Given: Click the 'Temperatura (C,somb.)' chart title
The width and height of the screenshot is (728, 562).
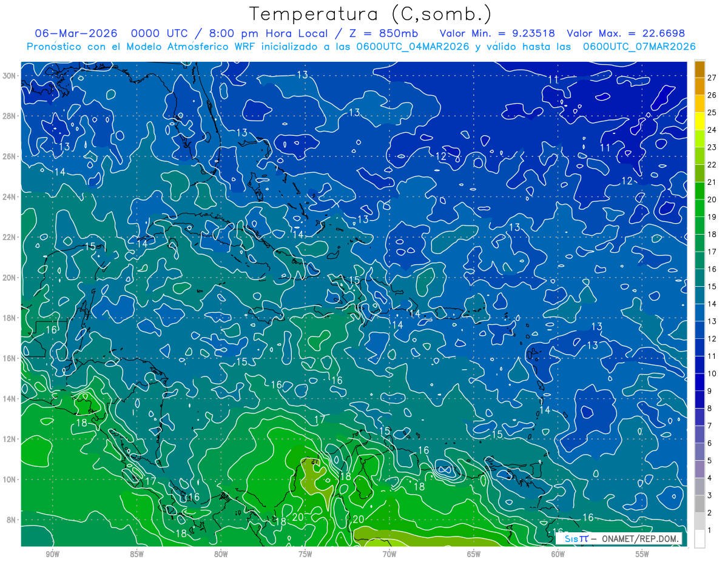Looking at the screenshot, I should tap(371, 14).
